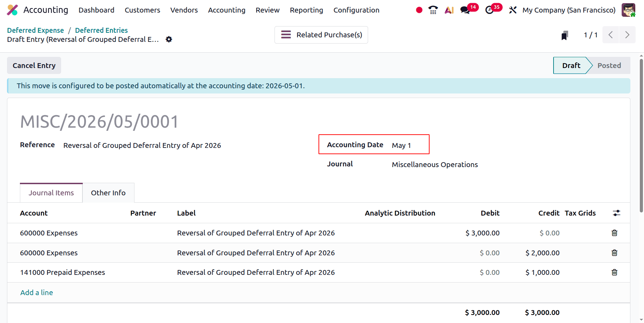Select the Draft status stage
644x323 pixels.
(571, 66)
